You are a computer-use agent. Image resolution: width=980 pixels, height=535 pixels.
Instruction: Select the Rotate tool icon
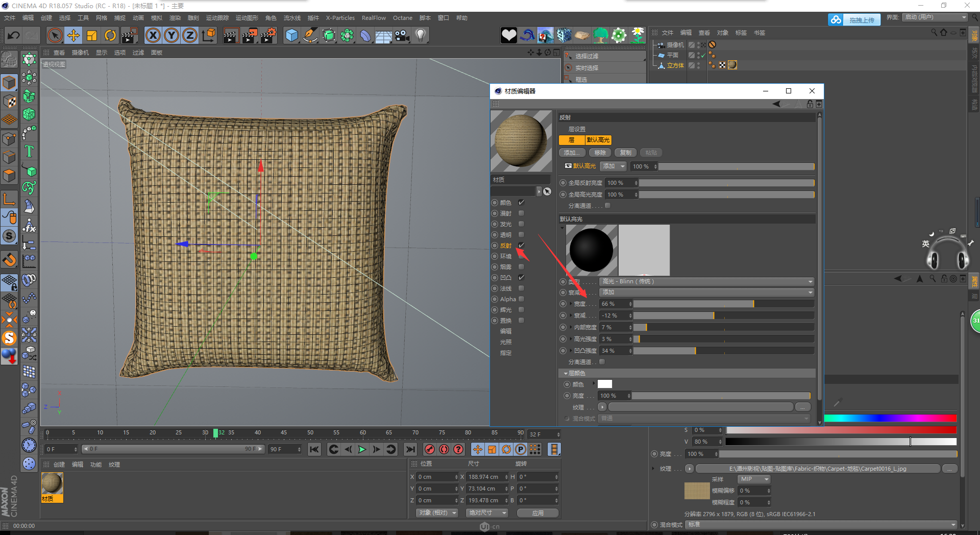(110, 35)
